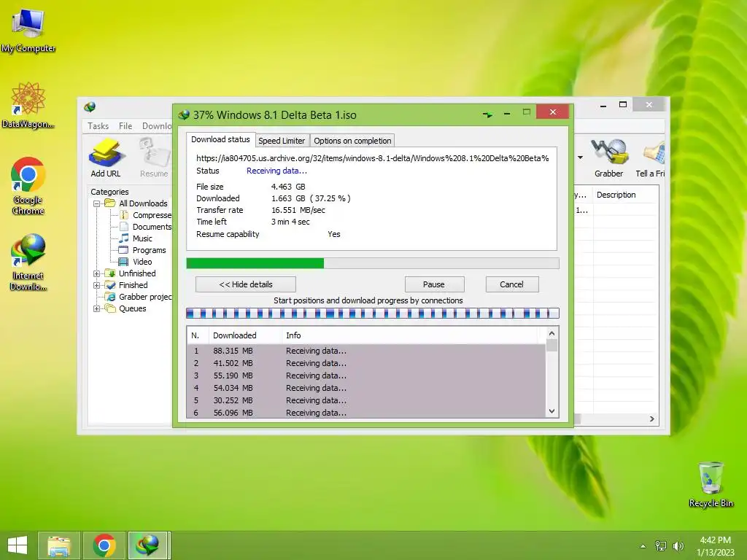
Task: Open the toolbar dropdown arrow beside Grabber
Action: 580,157
